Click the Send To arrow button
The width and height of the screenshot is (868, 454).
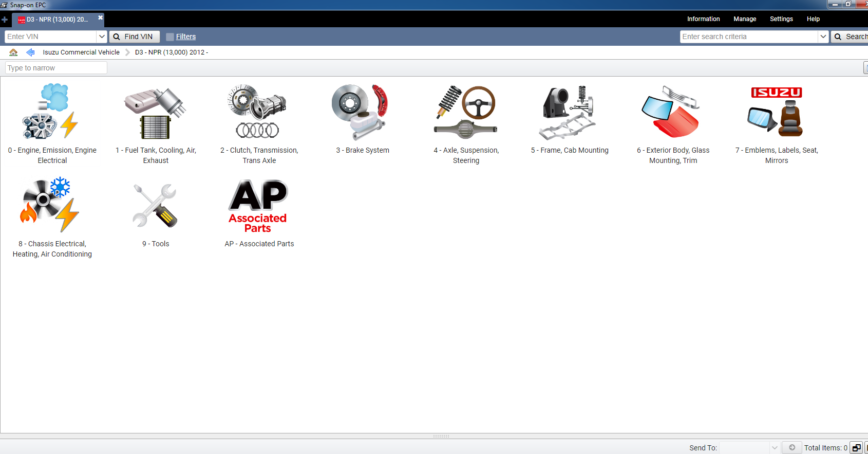click(x=792, y=447)
